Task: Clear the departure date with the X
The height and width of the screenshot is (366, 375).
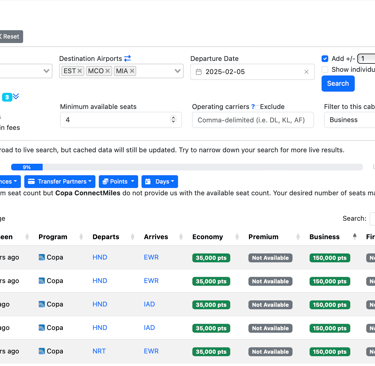Action: [x=306, y=72]
